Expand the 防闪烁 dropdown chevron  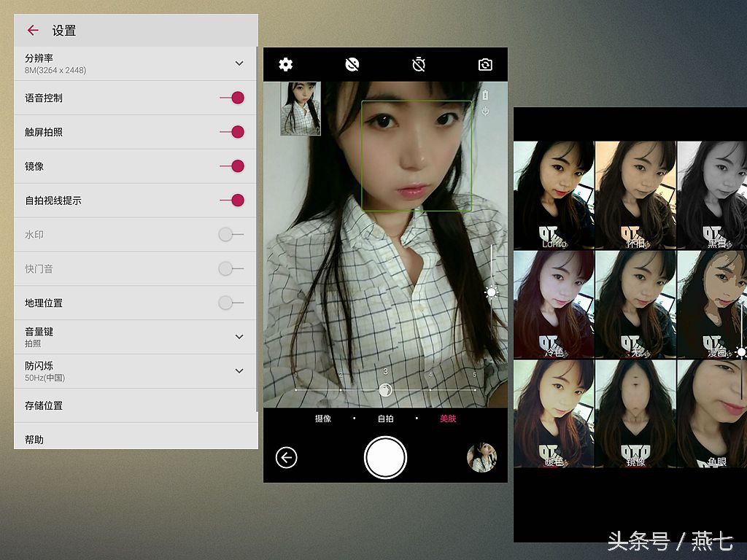click(239, 371)
